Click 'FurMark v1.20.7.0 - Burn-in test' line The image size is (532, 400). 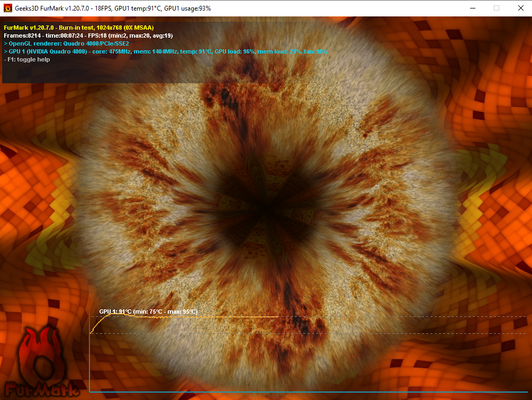pyautogui.click(x=79, y=28)
